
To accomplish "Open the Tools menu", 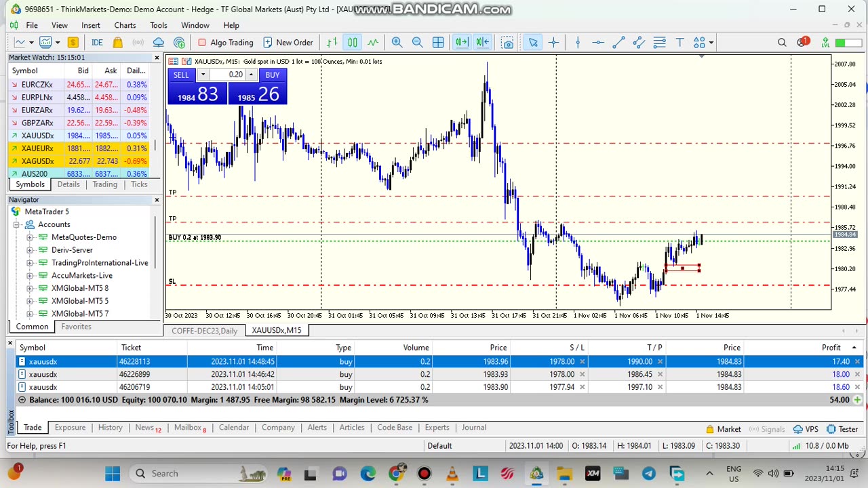I will coord(159,25).
